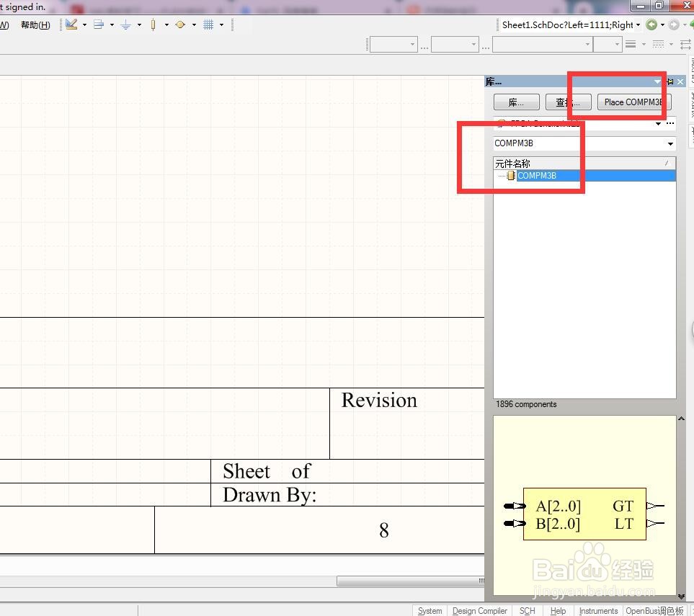Click the 1896 components count label

pos(526,404)
